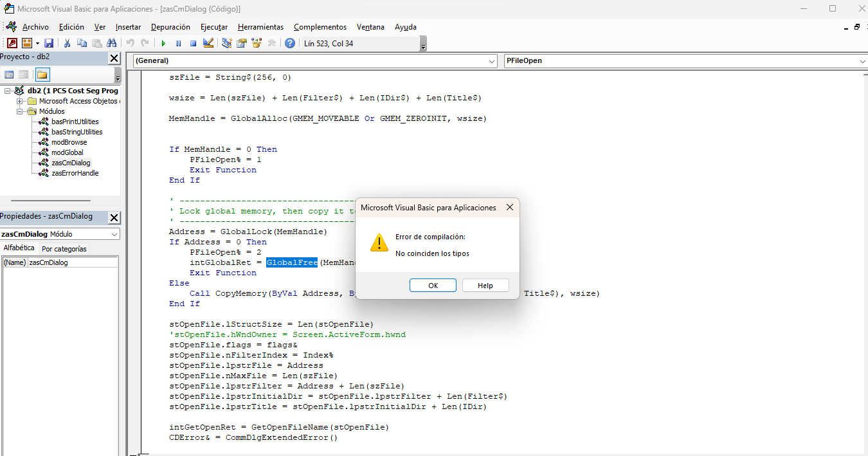Collapse the Módulos folder node
Screen dimensions: 868x456
[19, 111]
